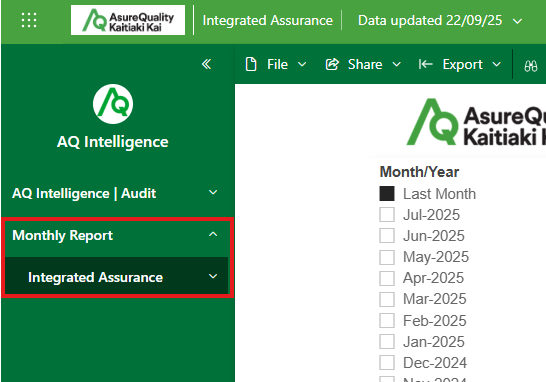Image resolution: width=546 pixels, height=382 pixels.
Task: Click the Jan-2025 label text
Action: 434,342
